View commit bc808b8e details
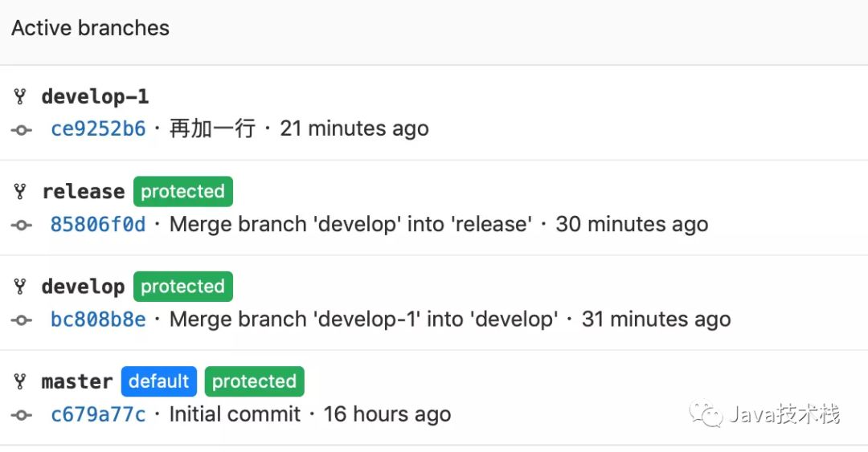Image resolution: width=868 pixels, height=452 pixels. tap(98, 320)
